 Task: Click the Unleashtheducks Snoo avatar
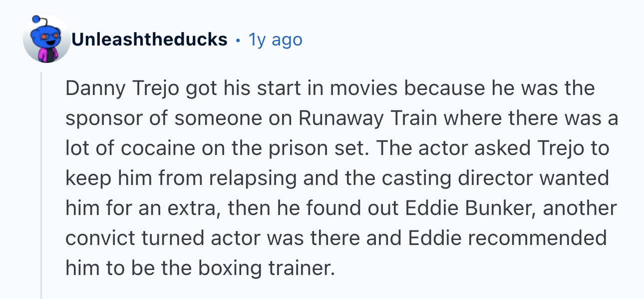click(x=46, y=39)
